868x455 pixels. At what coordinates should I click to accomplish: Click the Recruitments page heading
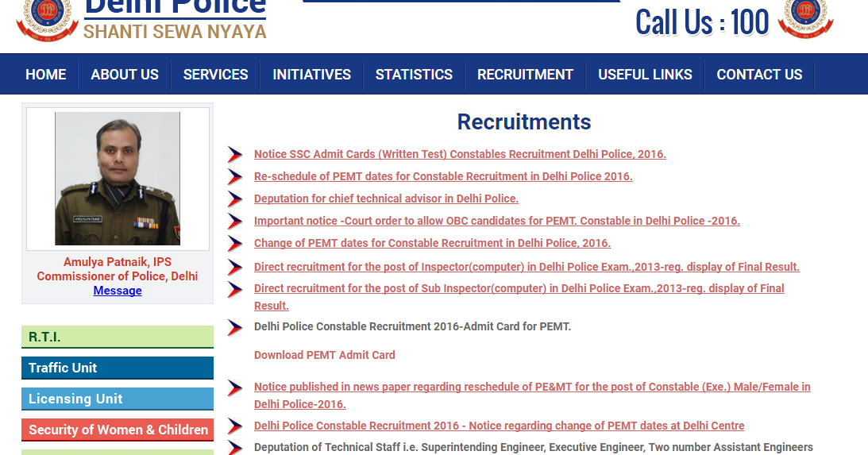(x=523, y=121)
